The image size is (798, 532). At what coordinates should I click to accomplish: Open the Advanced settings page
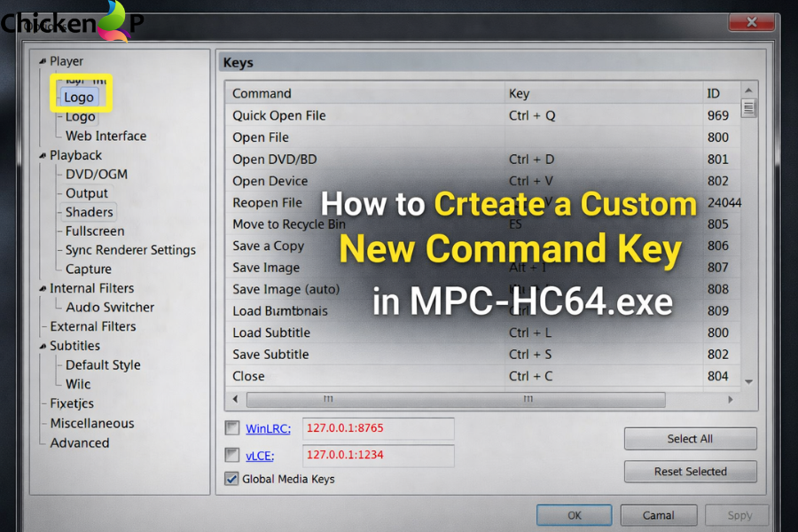pyautogui.click(x=79, y=442)
